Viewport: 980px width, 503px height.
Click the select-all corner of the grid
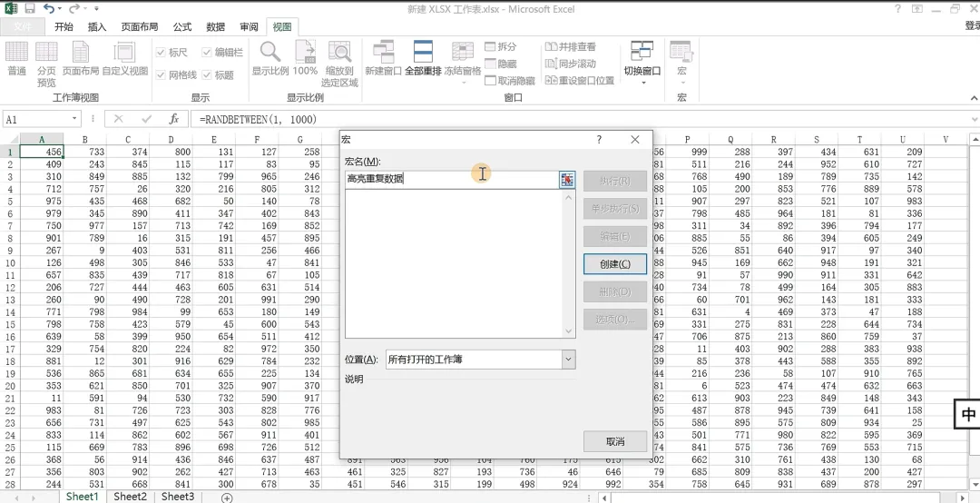10,139
